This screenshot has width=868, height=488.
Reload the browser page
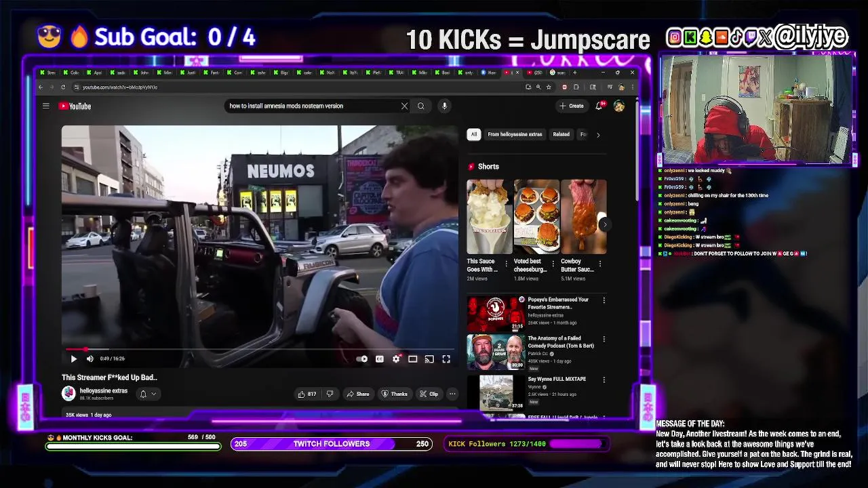coord(63,87)
